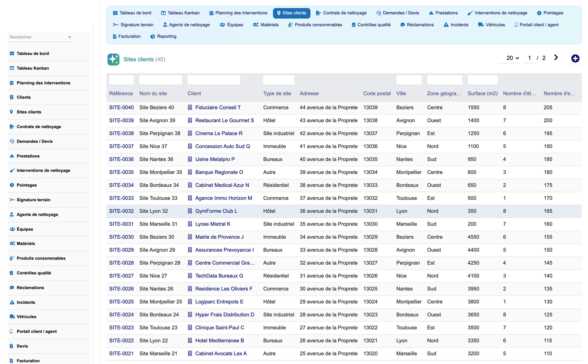Viewport: 588px width, 364px height.
Task: Click building icon beside GymForme Club L
Action: click(190, 211)
